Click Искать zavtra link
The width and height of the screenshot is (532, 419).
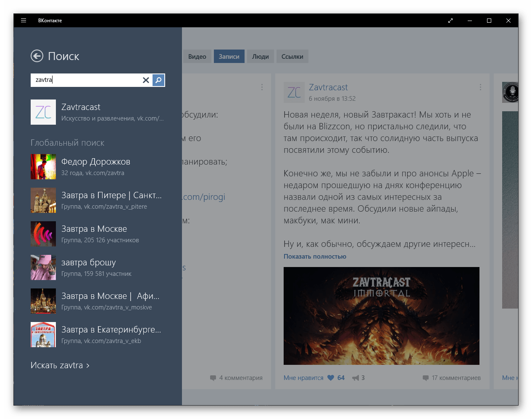pyautogui.click(x=60, y=365)
